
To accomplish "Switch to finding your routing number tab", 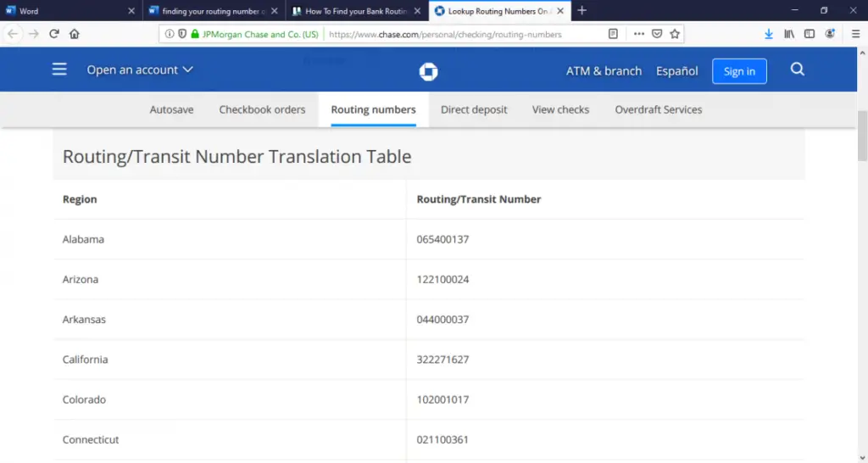I will (x=214, y=10).
